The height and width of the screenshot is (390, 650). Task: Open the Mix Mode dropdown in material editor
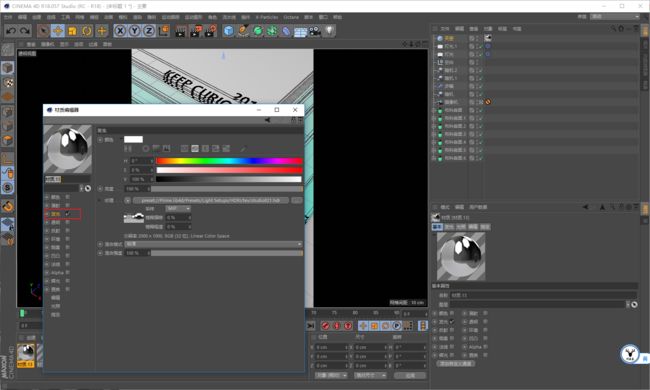pos(213,244)
